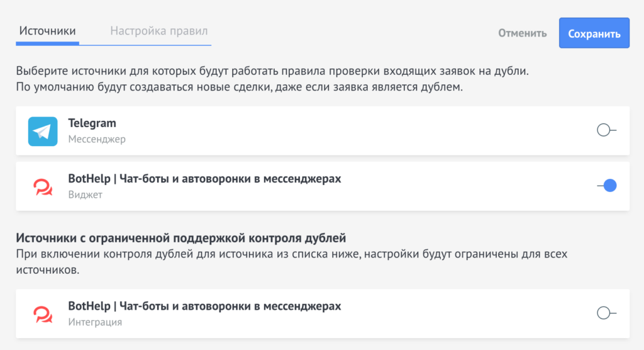Screen dimensions: 644x350
Task: Click the BotHelp icon in the Виджет row
Action: [43, 186]
